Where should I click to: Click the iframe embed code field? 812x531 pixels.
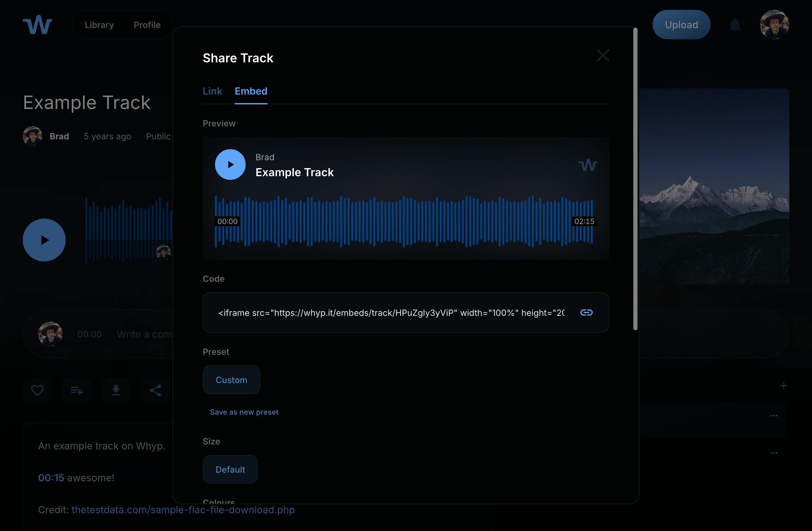point(391,313)
